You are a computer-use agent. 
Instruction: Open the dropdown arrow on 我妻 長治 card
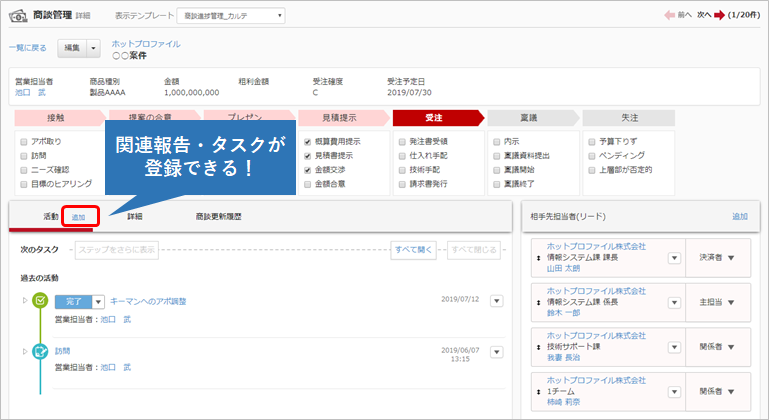coord(674,347)
